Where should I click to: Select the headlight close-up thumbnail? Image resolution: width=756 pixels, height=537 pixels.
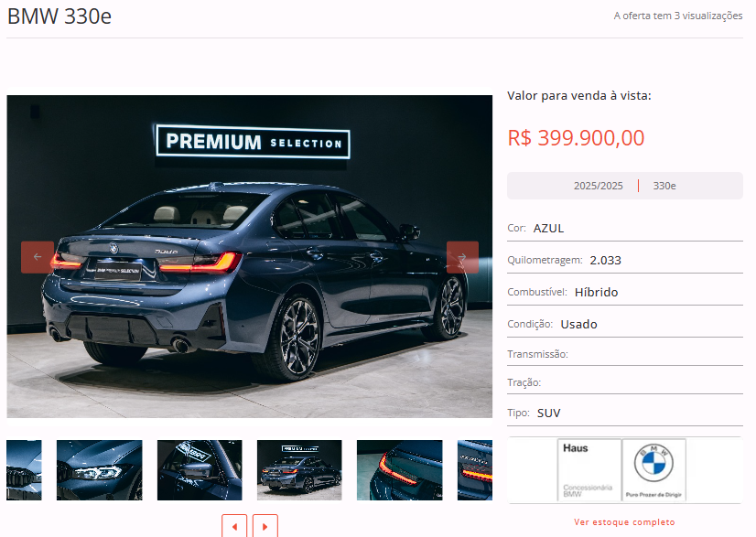[100, 470]
